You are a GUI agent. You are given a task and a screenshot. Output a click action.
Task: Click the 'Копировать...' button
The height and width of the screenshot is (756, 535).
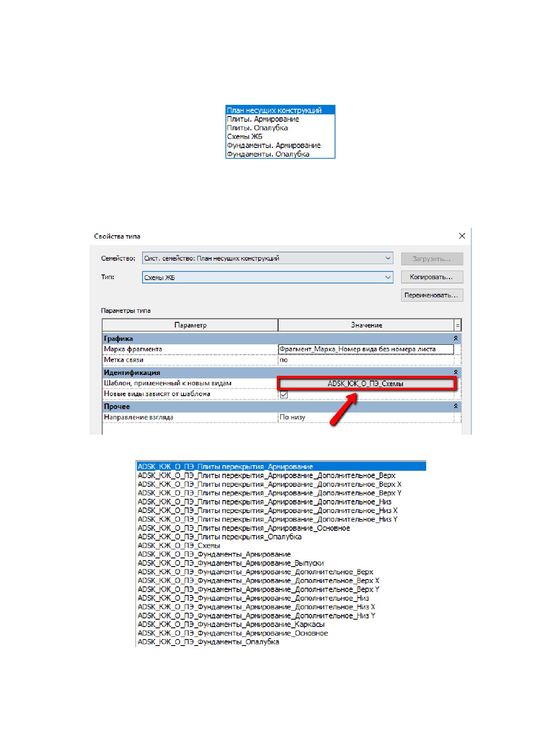(432, 277)
